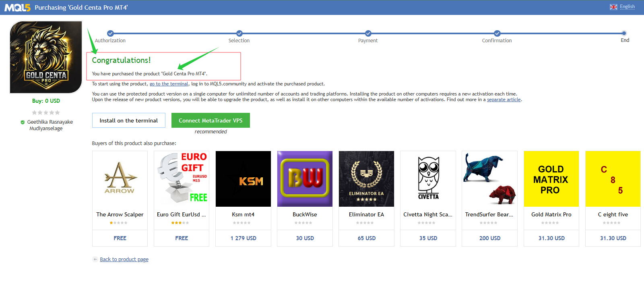
Task: Open seller Geethika Rasnayake Mudiyanselage profile
Action: click(x=50, y=125)
